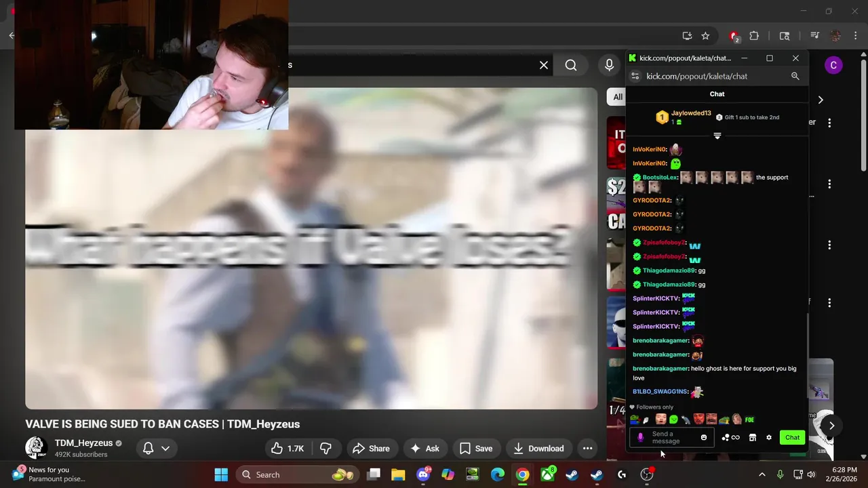
Task: Share the TDM_Heyzeus video
Action: (x=371, y=448)
